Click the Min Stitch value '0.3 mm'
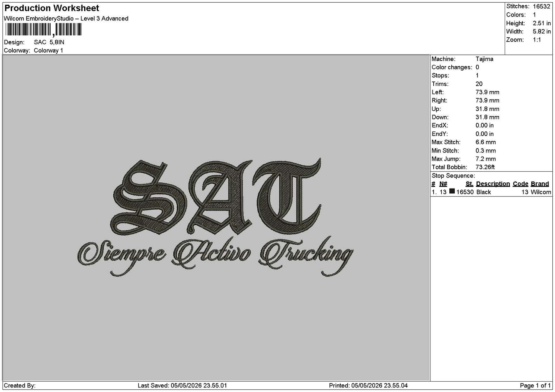 485,151
